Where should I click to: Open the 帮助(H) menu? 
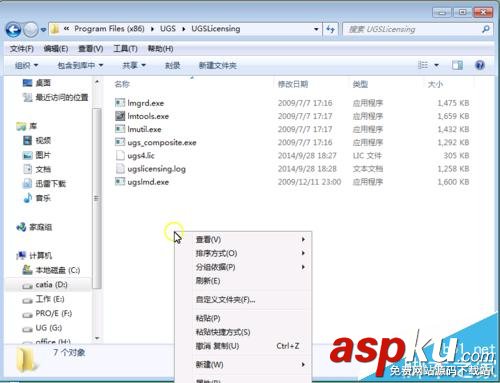point(160,49)
